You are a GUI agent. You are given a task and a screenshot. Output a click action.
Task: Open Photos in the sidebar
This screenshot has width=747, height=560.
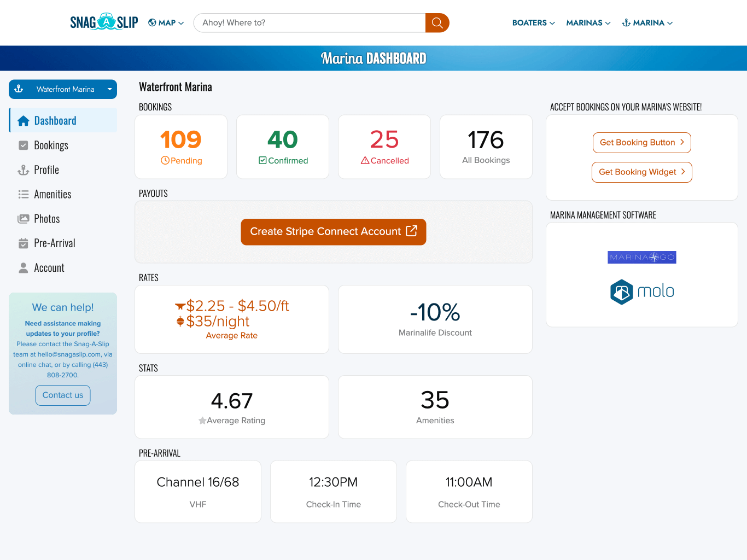pos(63,219)
